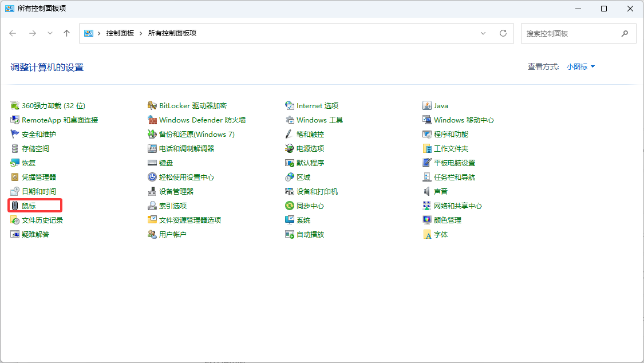Click the 声音 speaker icon

tap(426, 191)
